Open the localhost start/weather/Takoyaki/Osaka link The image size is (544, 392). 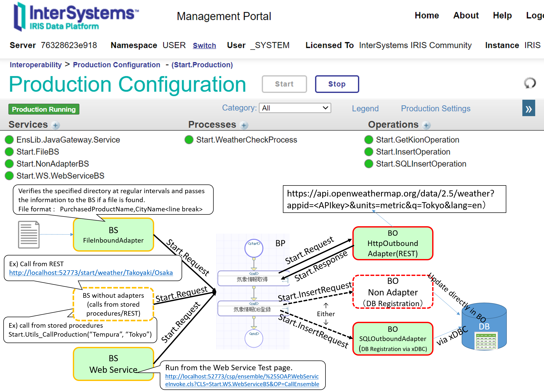[91, 273]
